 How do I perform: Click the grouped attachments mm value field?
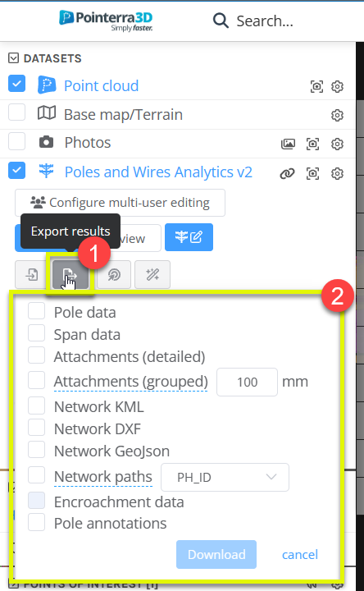point(248,383)
